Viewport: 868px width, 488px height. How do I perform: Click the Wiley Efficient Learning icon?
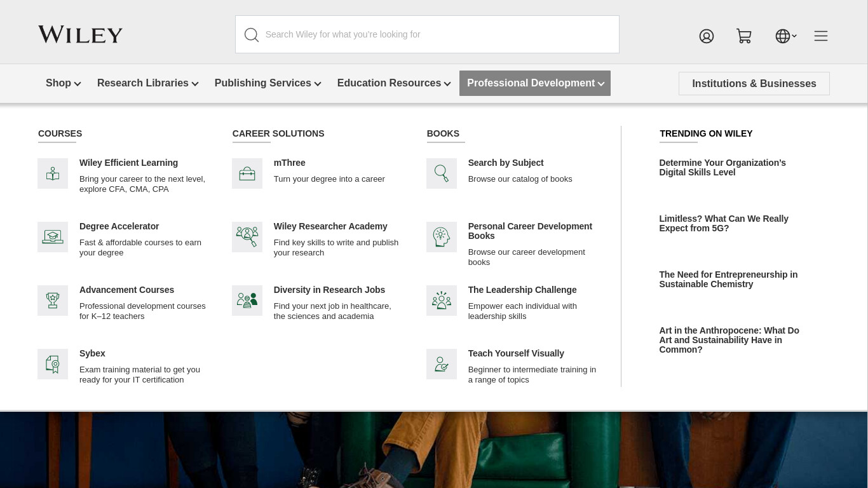click(53, 173)
